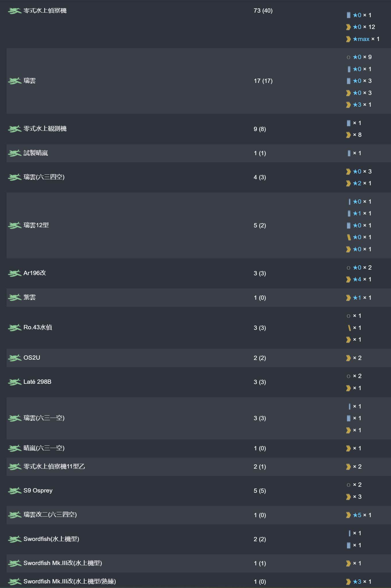Screen dimensions: 391x588
Task: Click gold chevron proficiency icon in 紫雲 row
Action: click(349, 298)
